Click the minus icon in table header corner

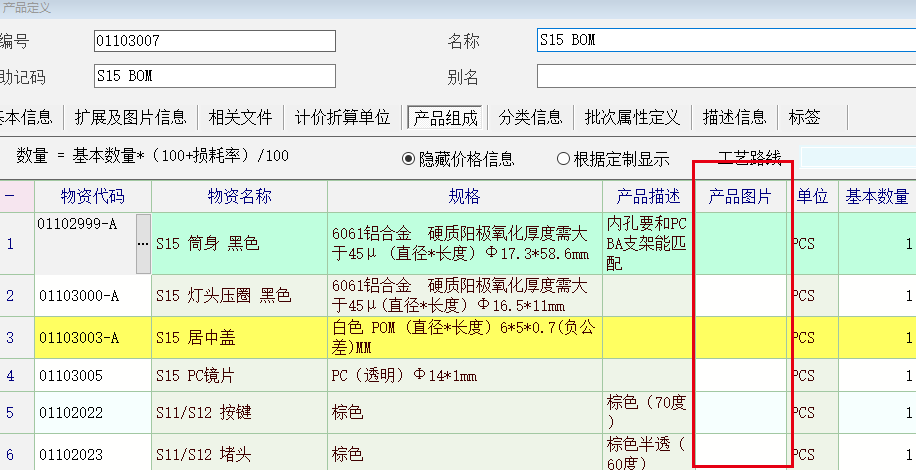pyautogui.click(x=10, y=197)
